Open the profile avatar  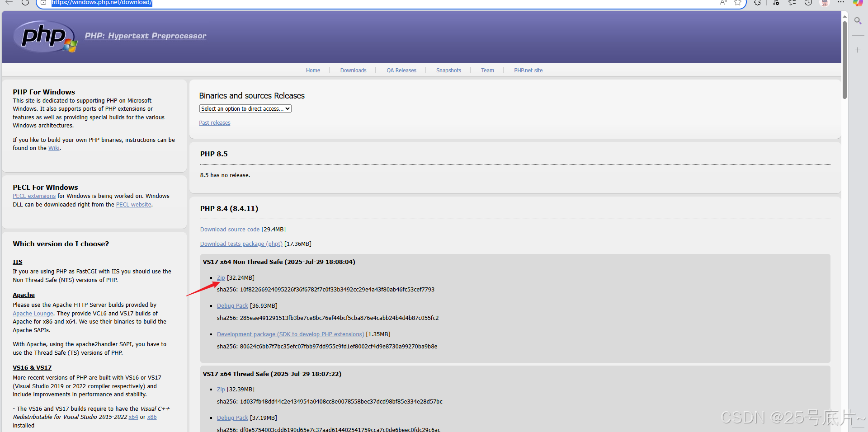pyautogui.click(x=825, y=3)
